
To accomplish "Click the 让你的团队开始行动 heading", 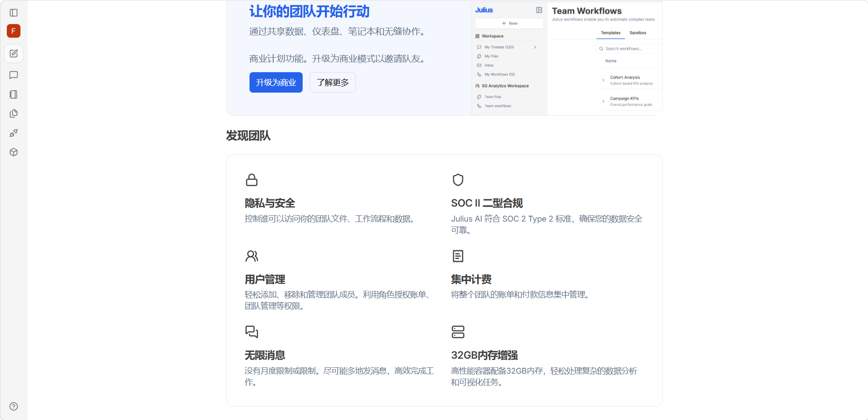I will [x=309, y=11].
